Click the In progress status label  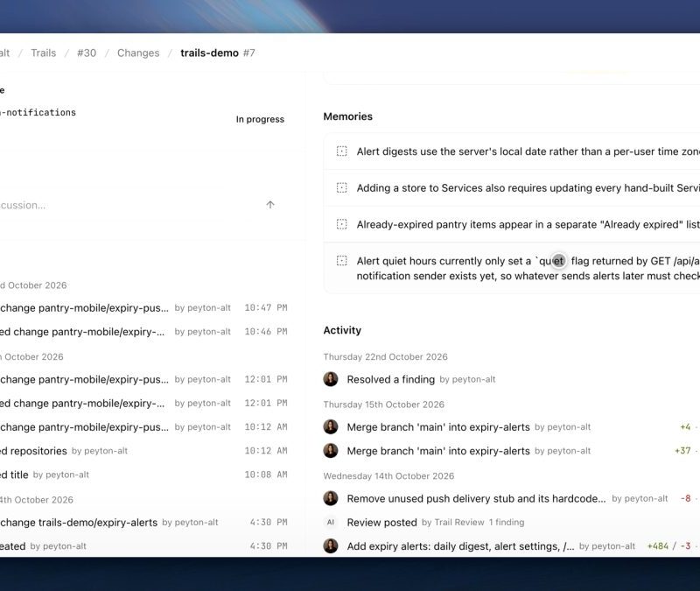260,119
